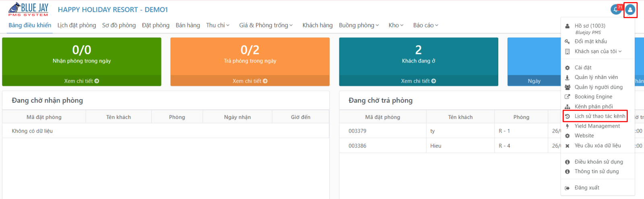Open Lịch sử thao tác kênh

point(600,116)
